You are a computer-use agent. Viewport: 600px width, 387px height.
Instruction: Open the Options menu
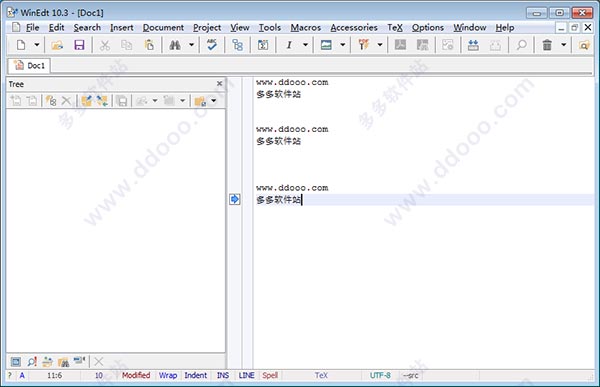428,28
